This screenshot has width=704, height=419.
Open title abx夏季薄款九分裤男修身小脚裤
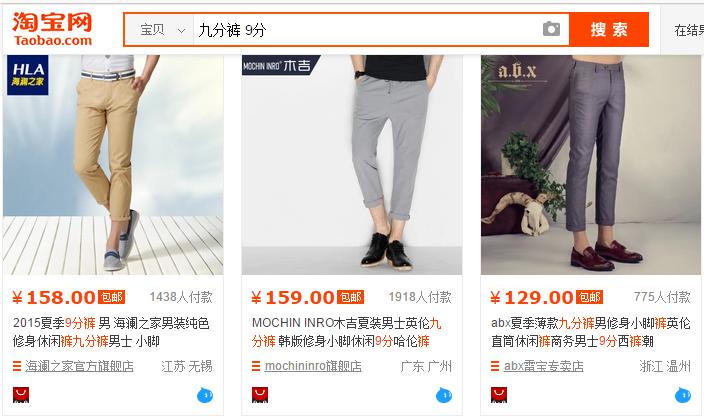(591, 332)
